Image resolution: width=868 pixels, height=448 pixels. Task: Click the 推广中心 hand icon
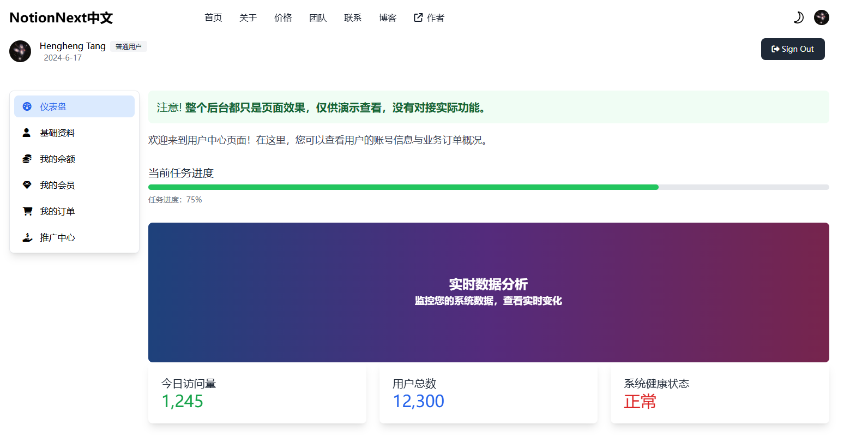coord(27,237)
